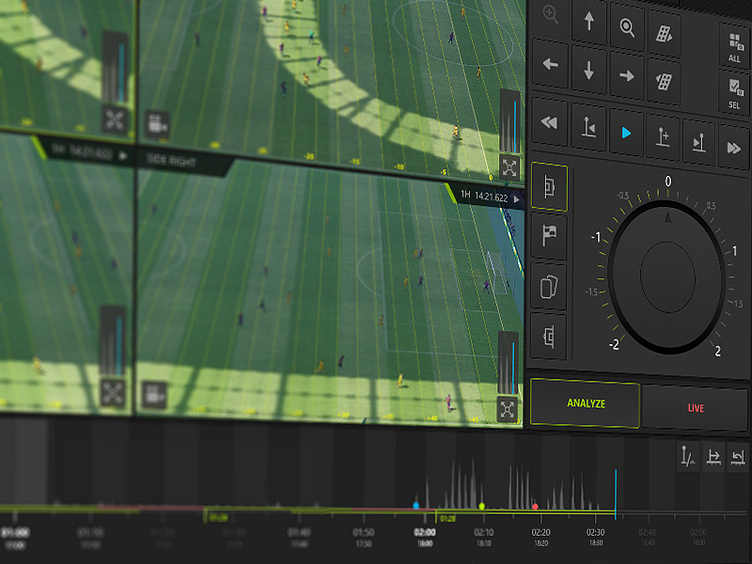The image size is (752, 564).
Task: Click timeline label 02:00
Action: pos(425,532)
